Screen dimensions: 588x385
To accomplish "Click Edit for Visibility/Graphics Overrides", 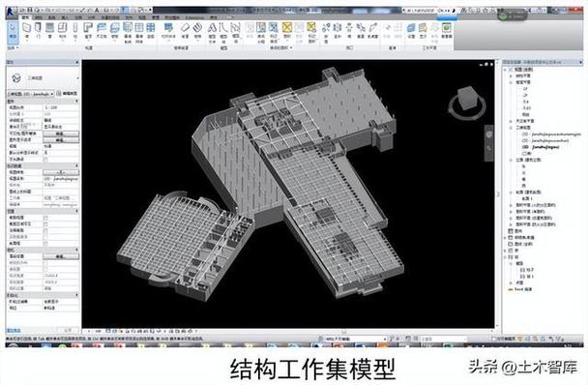I will coord(61,133).
